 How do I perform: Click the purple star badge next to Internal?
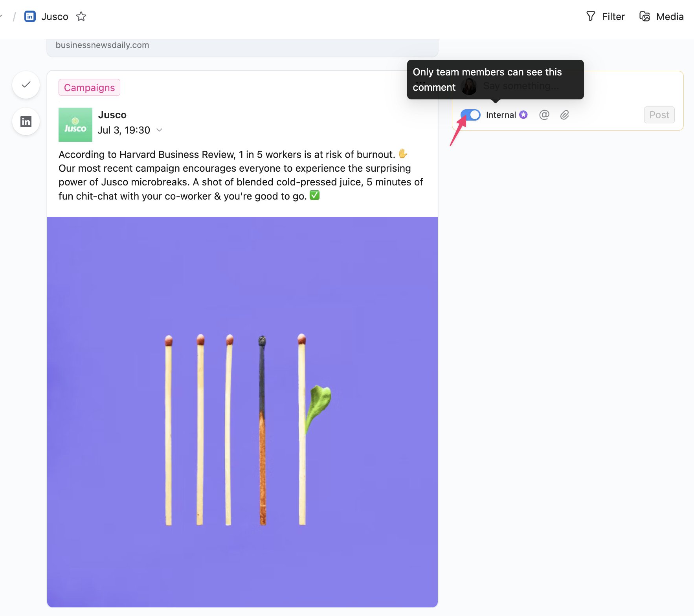click(523, 114)
